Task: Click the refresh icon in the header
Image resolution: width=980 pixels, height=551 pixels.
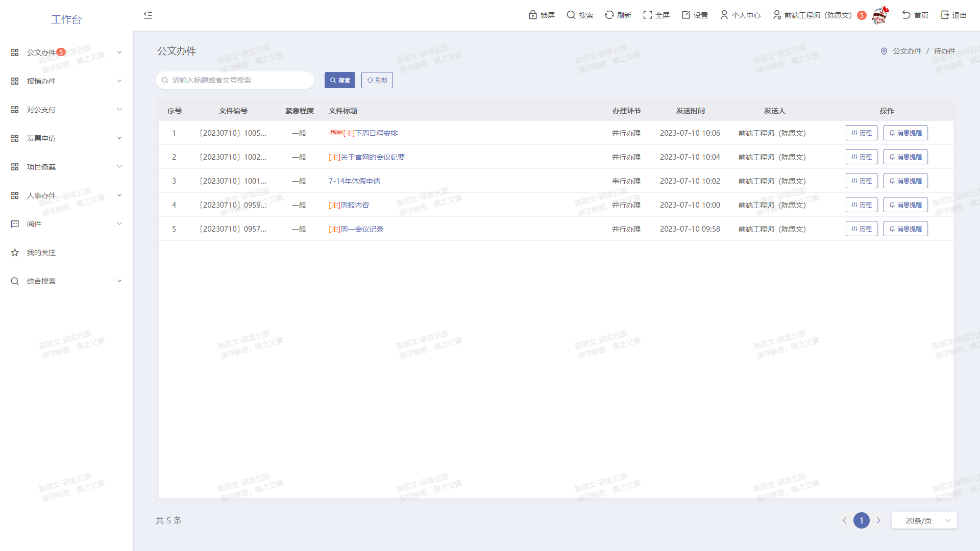Action: pos(609,15)
